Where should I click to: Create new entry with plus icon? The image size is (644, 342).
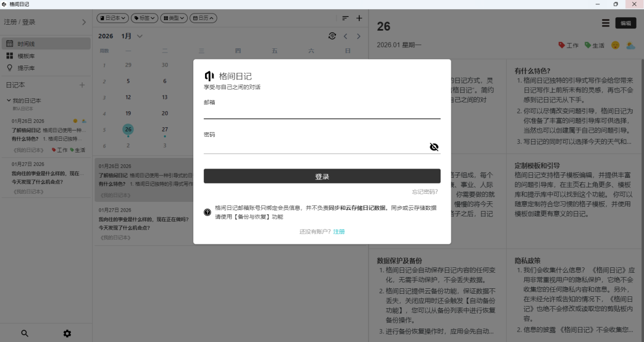coord(360,18)
